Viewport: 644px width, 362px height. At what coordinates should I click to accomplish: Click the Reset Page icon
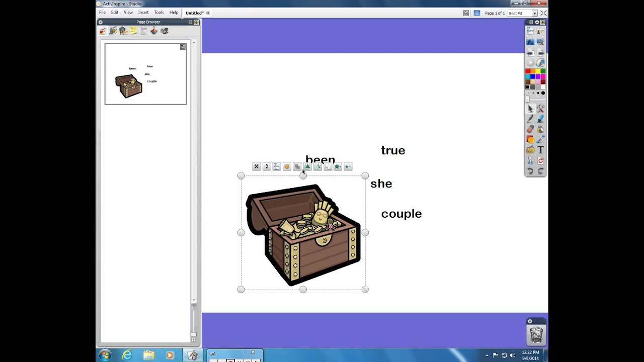[x=540, y=161]
